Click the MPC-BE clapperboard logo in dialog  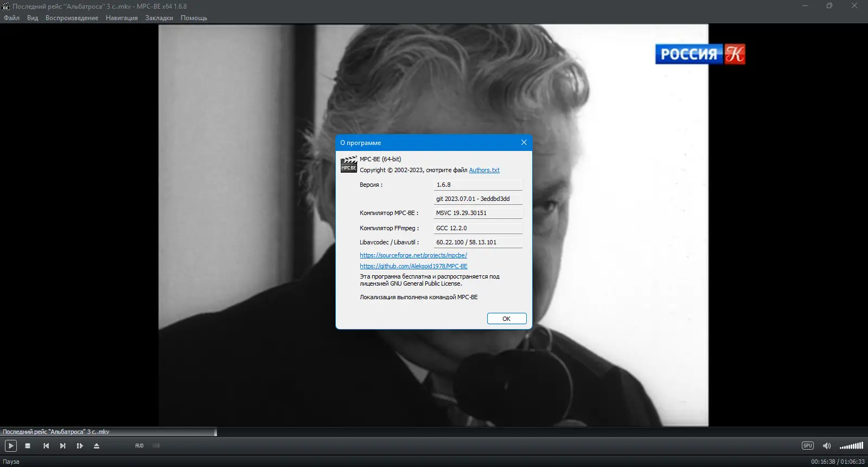(349, 165)
